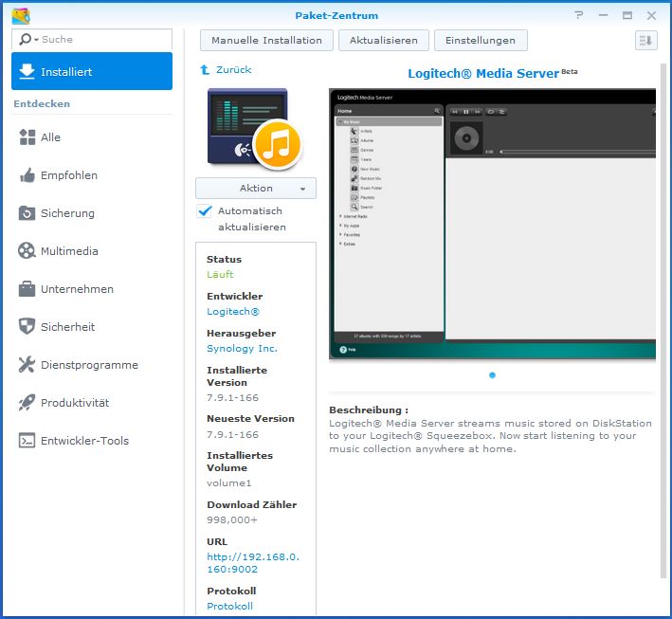Click the Beschreibung heading text
The image size is (672, 619).
coord(369,410)
